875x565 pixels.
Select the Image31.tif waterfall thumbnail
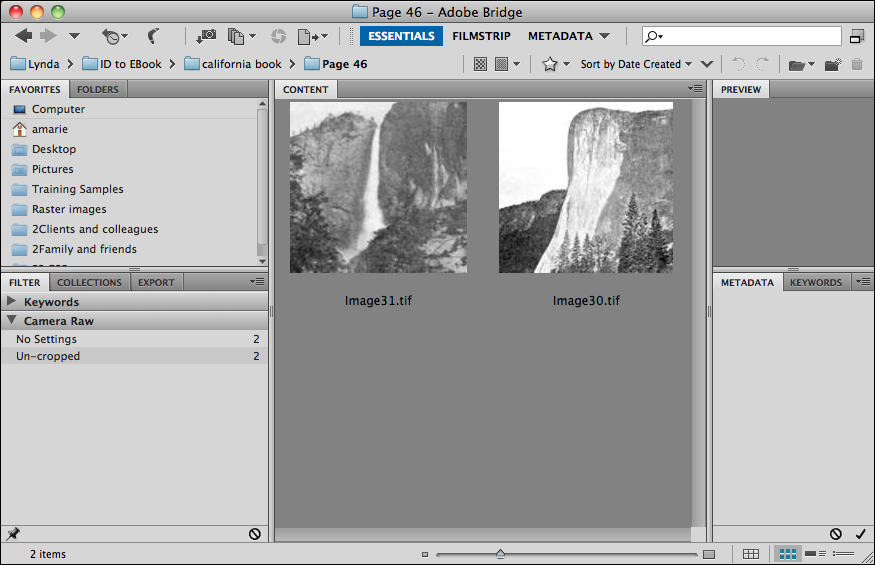coord(378,188)
